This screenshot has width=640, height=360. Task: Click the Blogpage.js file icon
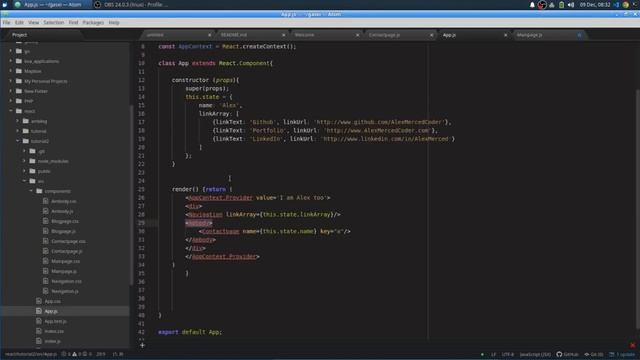click(46, 231)
